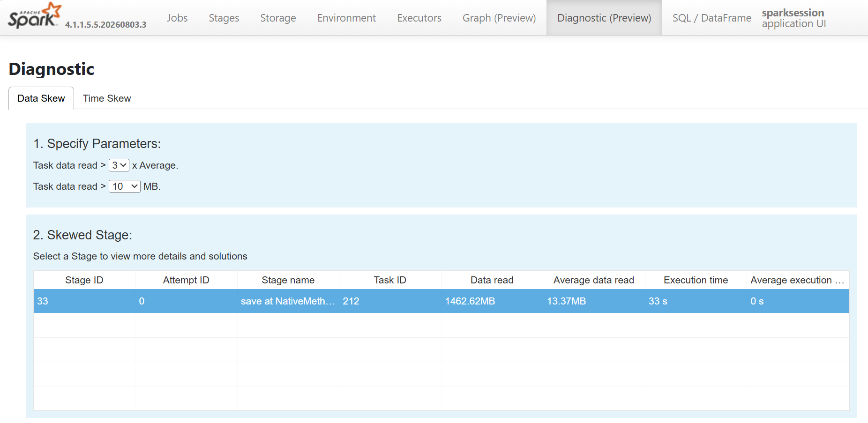Image resolution: width=868 pixels, height=423 pixels.
Task: Open the MB threshold dropdown
Action: point(125,186)
